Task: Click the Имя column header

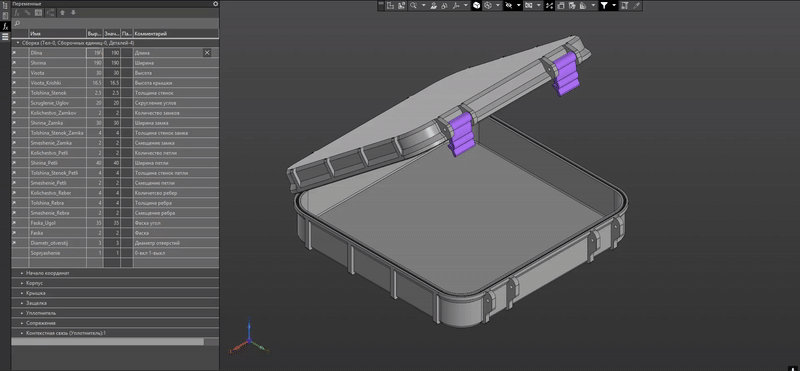Action: [x=58, y=34]
